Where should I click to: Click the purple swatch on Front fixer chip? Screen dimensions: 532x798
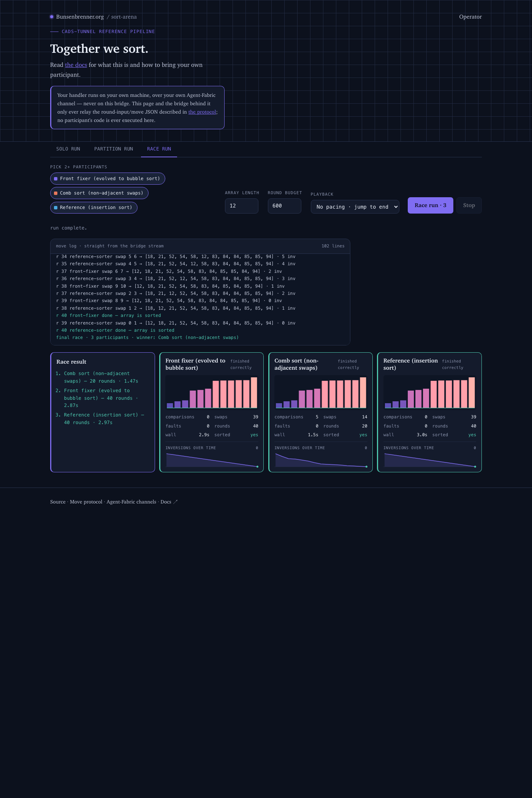pos(56,179)
